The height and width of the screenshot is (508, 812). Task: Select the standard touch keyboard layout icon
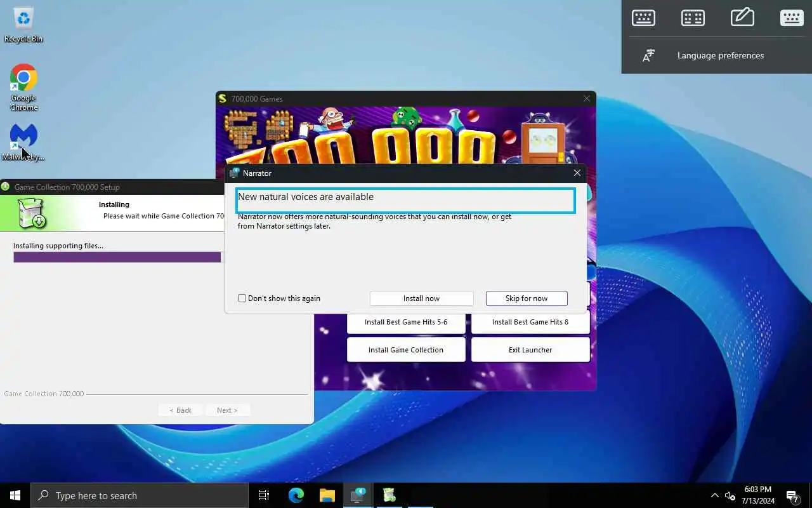click(643, 18)
